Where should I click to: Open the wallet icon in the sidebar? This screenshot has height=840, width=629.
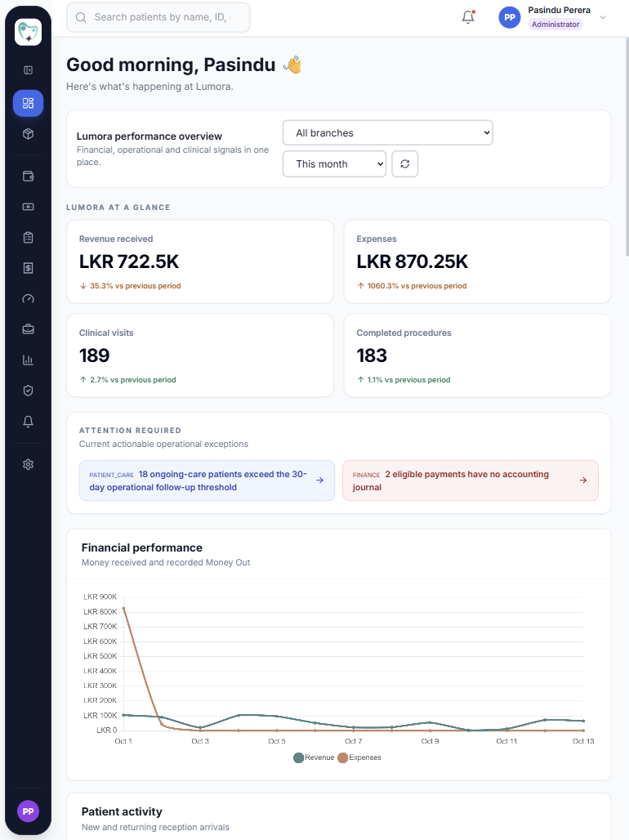(x=28, y=176)
